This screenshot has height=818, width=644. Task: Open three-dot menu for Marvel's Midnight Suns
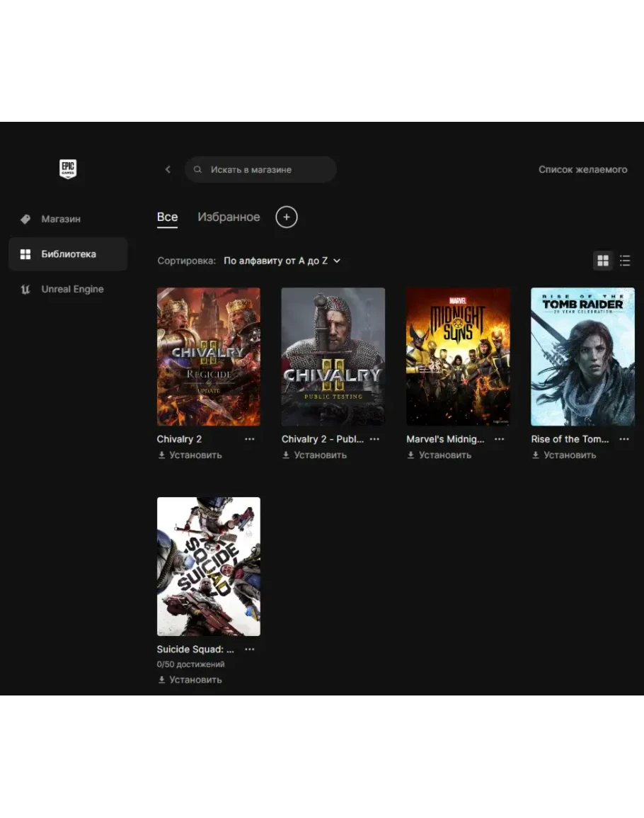[x=500, y=439]
